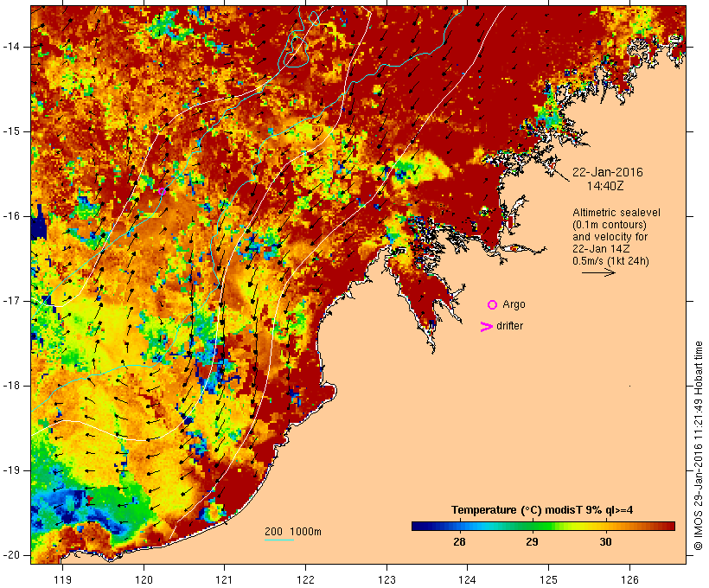Screen dimensions: 709x588
Task: Click the 125 longitude axis label
Action: pyautogui.click(x=549, y=579)
